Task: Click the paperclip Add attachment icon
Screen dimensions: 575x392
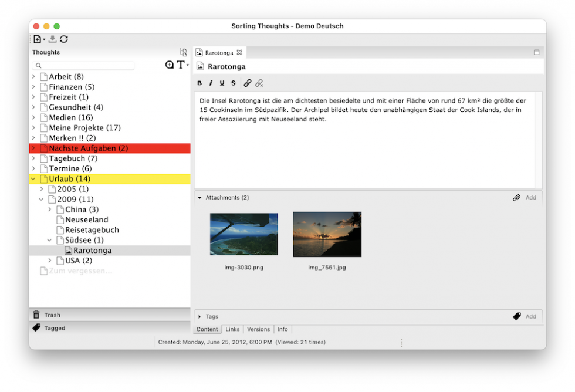Action: click(x=516, y=198)
